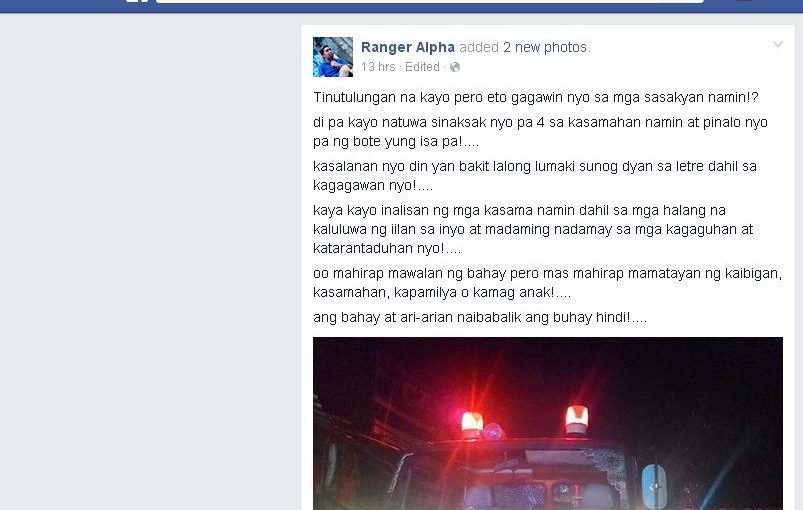
Task: Open the Ranger Alpha profile name link
Action: pos(408,47)
